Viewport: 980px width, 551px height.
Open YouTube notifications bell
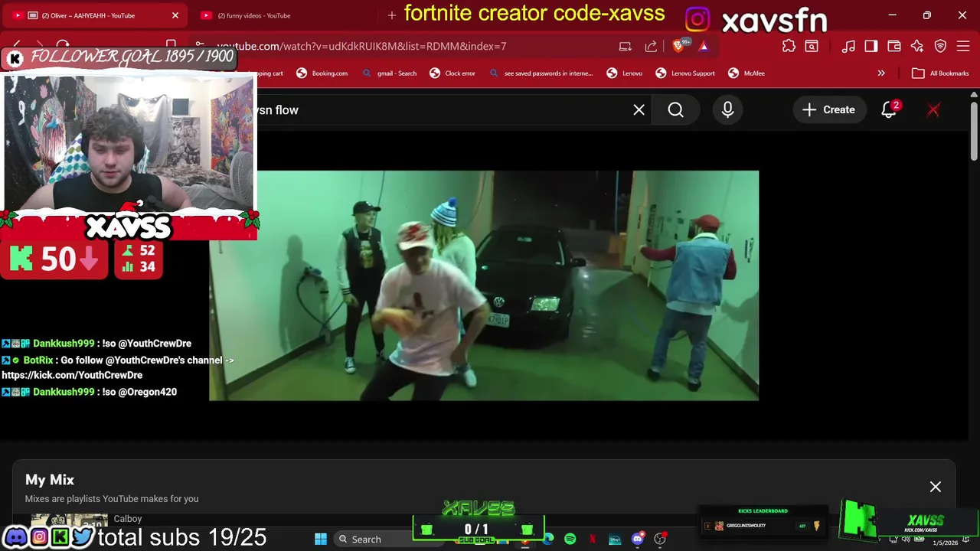click(889, 110)
